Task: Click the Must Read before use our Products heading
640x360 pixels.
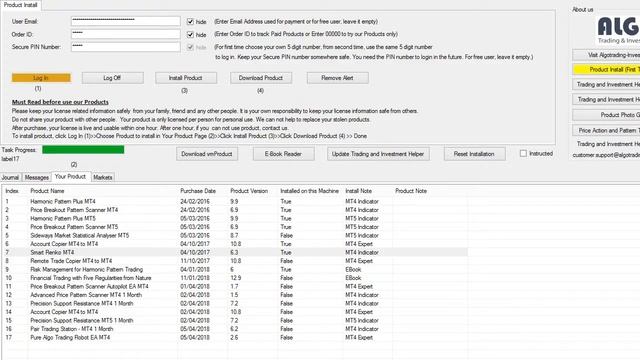Action: (60, 102)
